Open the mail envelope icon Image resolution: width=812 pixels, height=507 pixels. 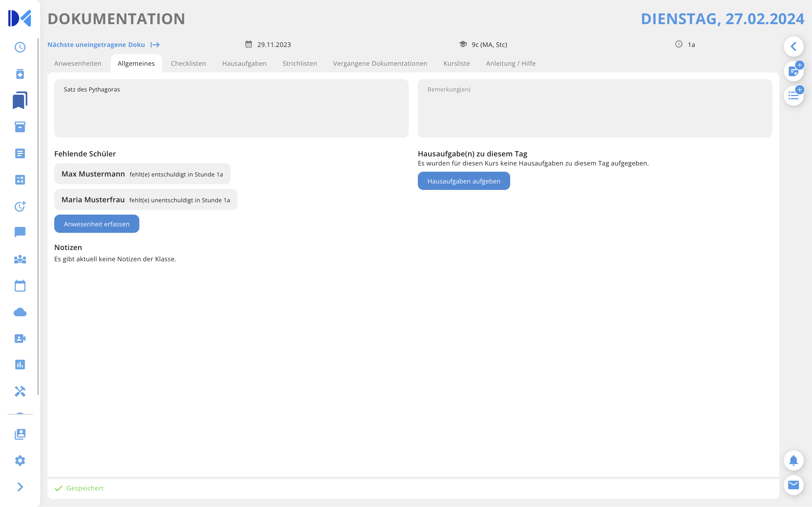[x=793, y=485]
